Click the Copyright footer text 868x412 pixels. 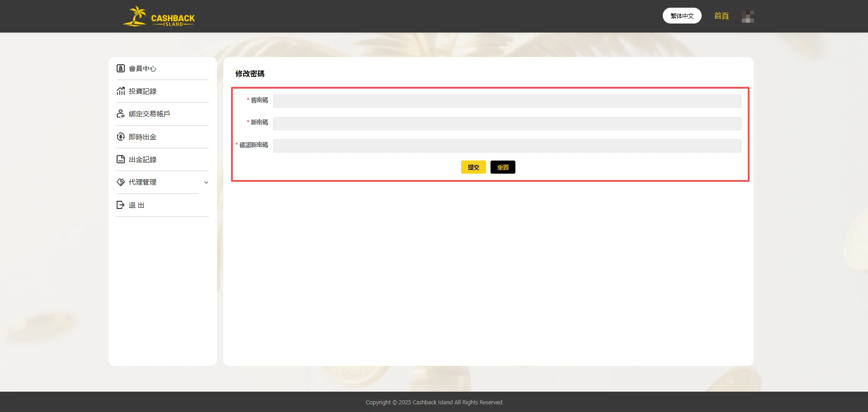click(434, 402)
